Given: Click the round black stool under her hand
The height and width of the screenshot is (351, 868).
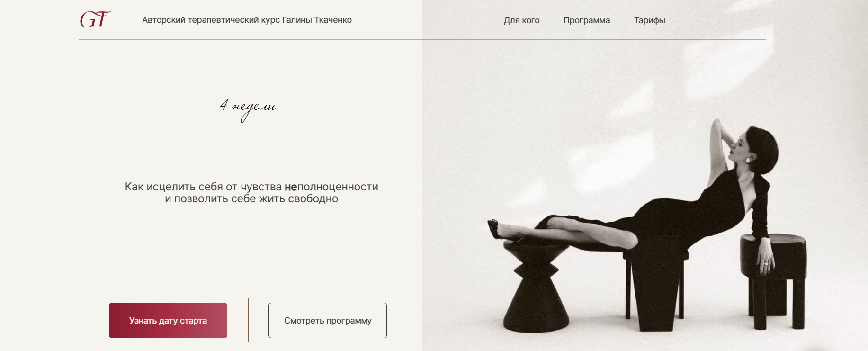Looking at the screenshot, I should 774,279.
